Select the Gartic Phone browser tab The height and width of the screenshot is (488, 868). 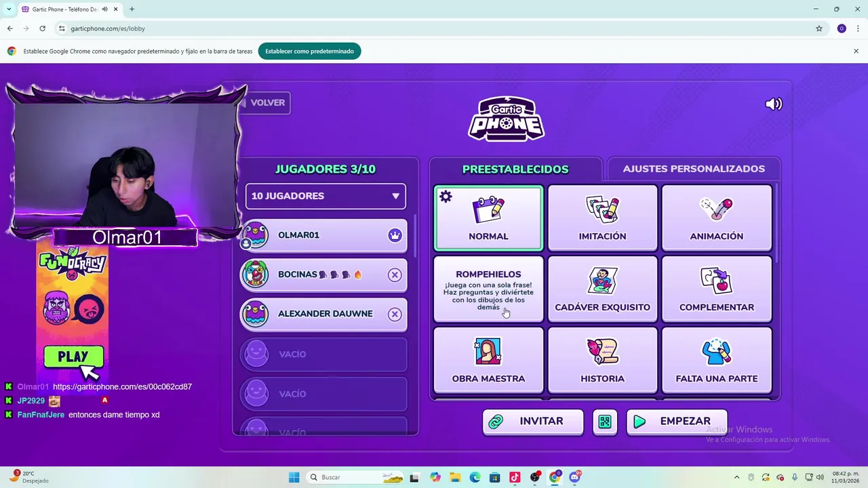[x=69, y=9]
